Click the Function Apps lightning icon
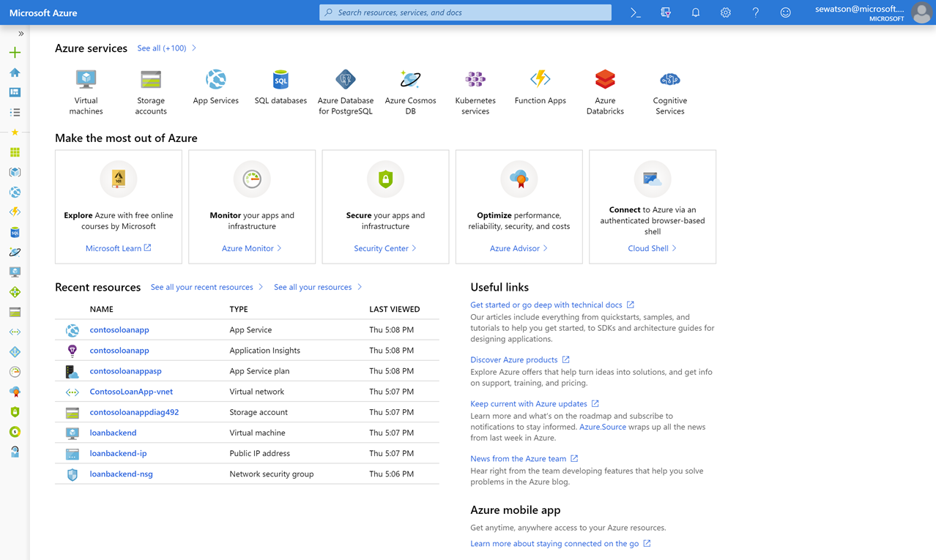 (541, 78)
